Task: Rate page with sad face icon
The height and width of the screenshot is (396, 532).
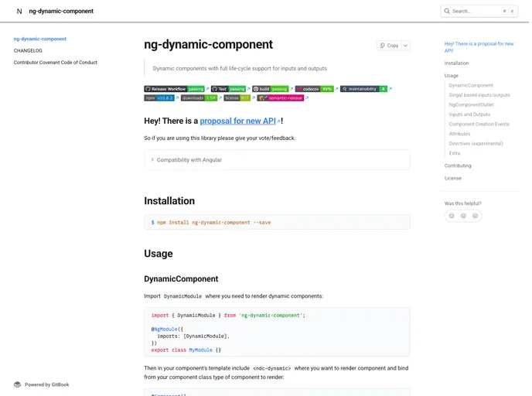Action: point(475,216)
